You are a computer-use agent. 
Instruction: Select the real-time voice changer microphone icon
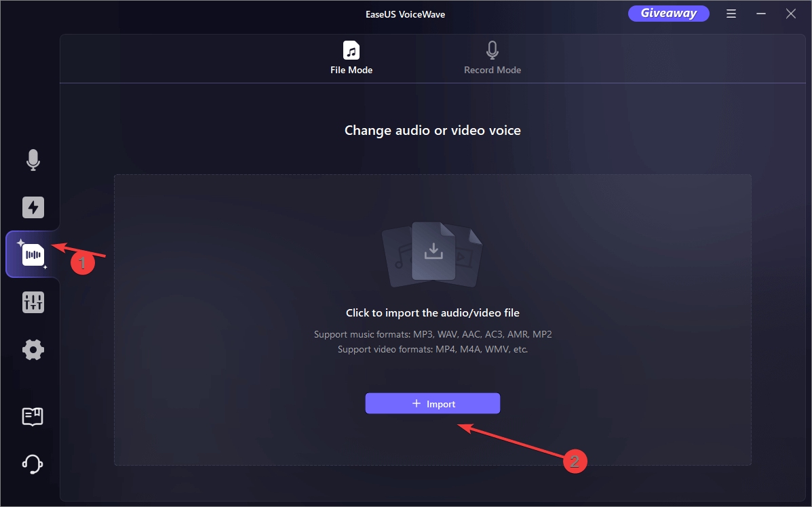[33, 160]
